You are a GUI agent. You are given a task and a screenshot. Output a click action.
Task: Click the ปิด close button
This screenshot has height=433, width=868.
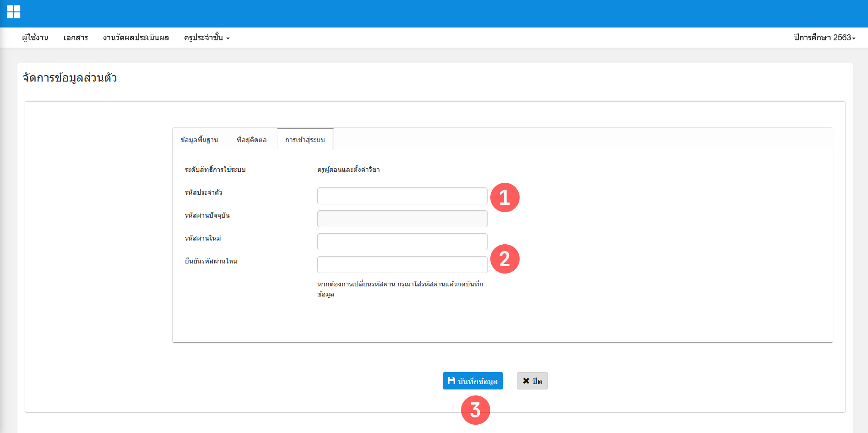click(x=532, y=381)
